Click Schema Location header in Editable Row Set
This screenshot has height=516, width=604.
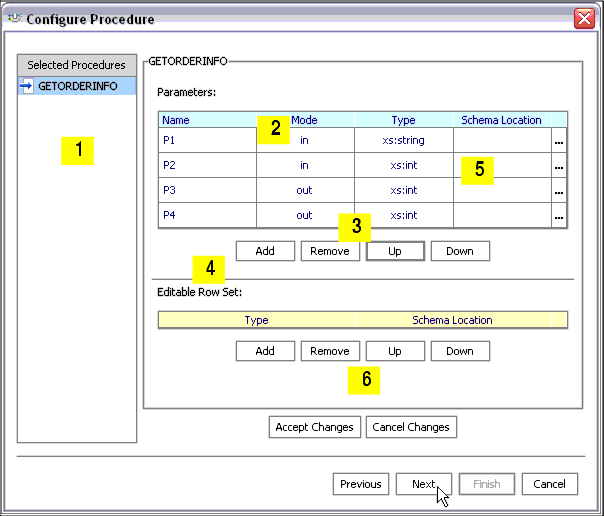[x=453, y=320]
